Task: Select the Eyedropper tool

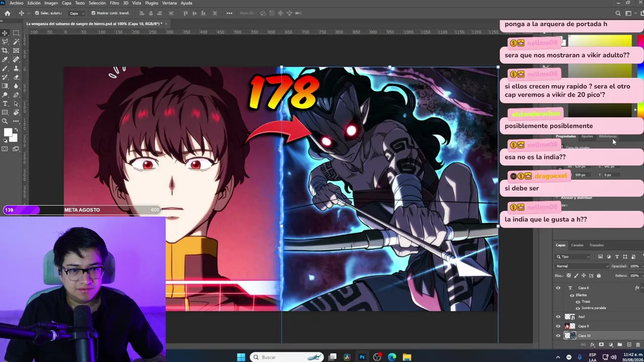Action: (x=5, y=59)
